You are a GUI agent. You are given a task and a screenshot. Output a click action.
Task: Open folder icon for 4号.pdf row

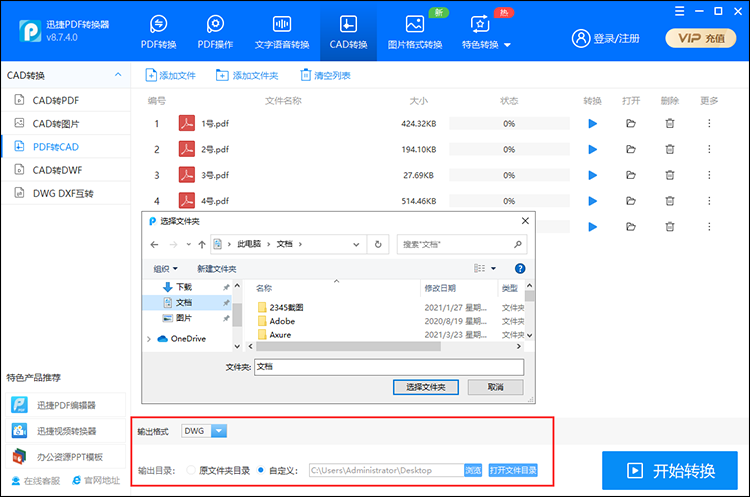[631, 201]
